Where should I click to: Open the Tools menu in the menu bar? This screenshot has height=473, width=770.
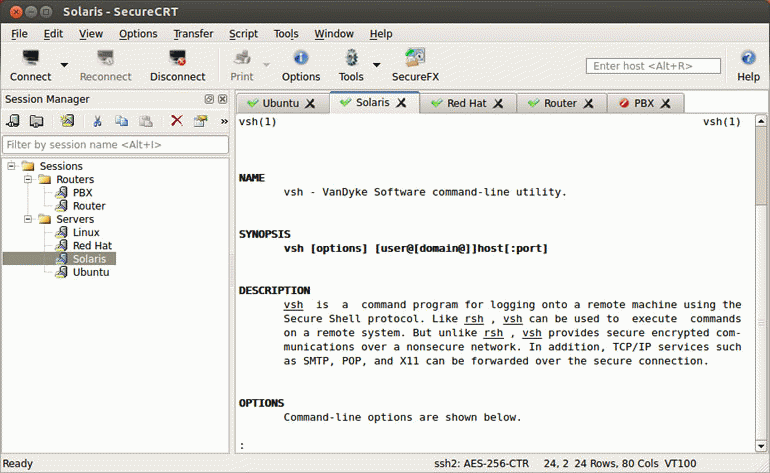click(x=286, y=34)
